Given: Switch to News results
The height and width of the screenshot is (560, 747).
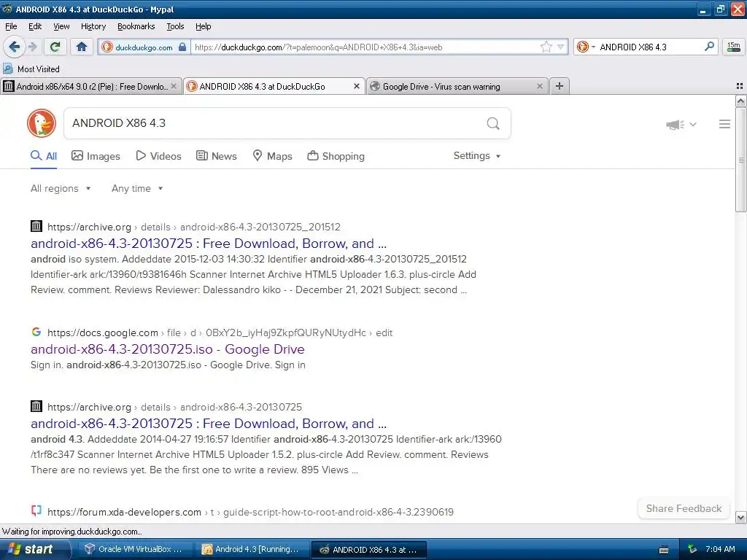Looking at the screenshot, I should tap(216, 156).
